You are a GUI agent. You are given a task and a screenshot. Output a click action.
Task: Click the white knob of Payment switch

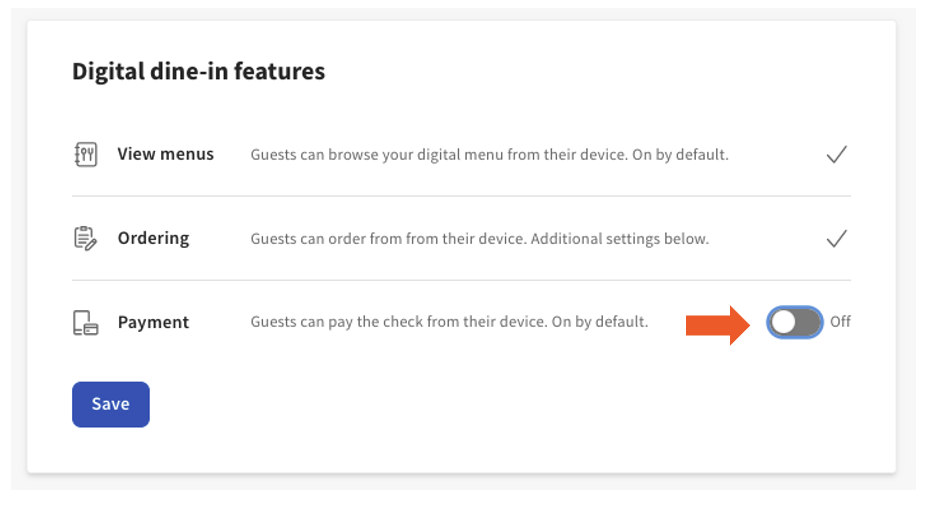click(x=784, y=322)
